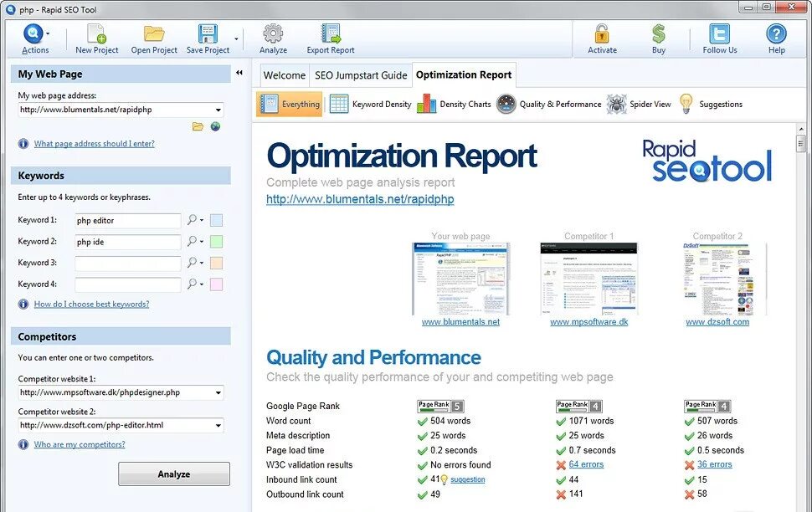812x512 pixels.
Task: Click the scrollbar up arrow
Action: [x=800, y=129]
